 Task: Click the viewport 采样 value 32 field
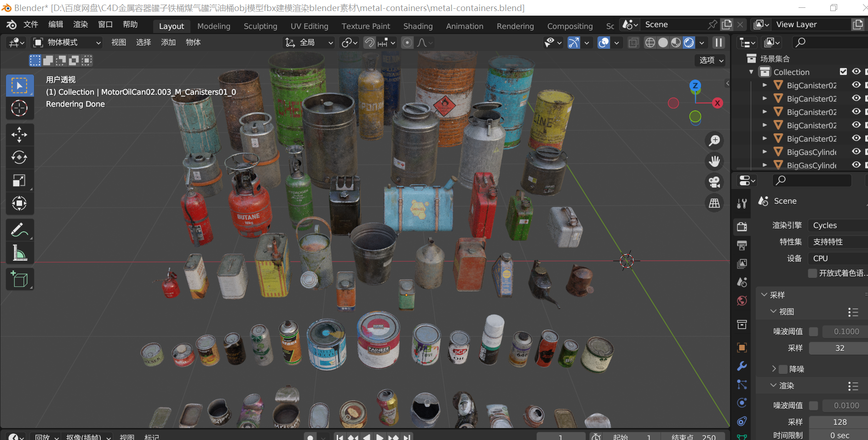click(839, 348)
